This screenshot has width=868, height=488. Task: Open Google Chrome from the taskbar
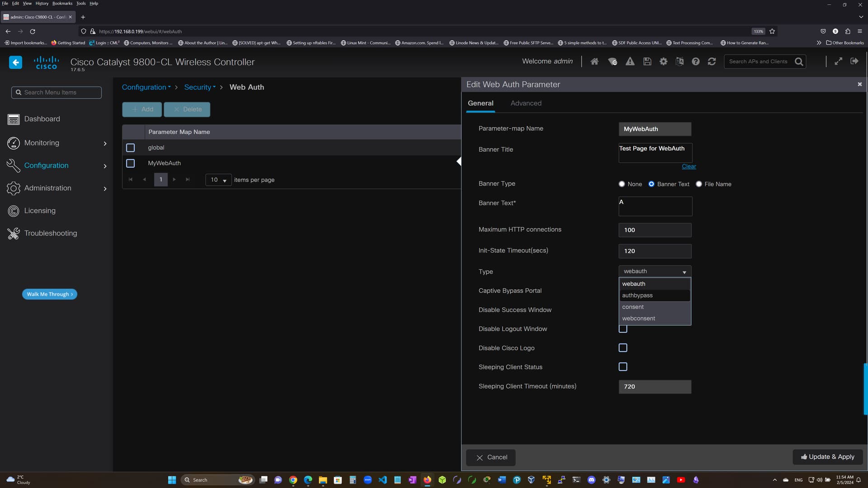tap(293, 480)
